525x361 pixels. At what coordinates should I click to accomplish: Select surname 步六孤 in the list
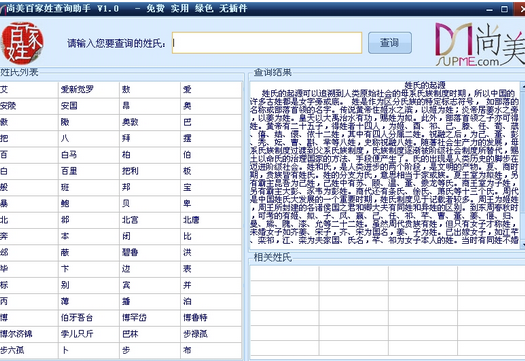[x=12, y=350]
